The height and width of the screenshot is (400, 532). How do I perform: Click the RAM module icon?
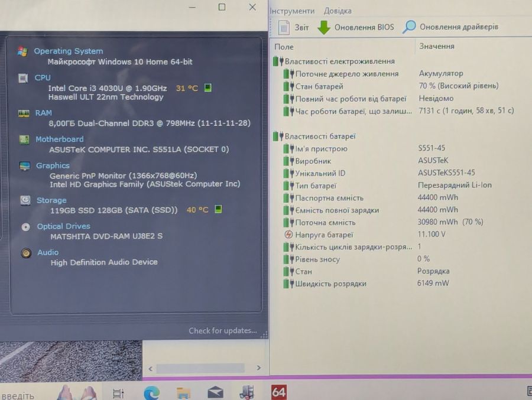(24, 113)
